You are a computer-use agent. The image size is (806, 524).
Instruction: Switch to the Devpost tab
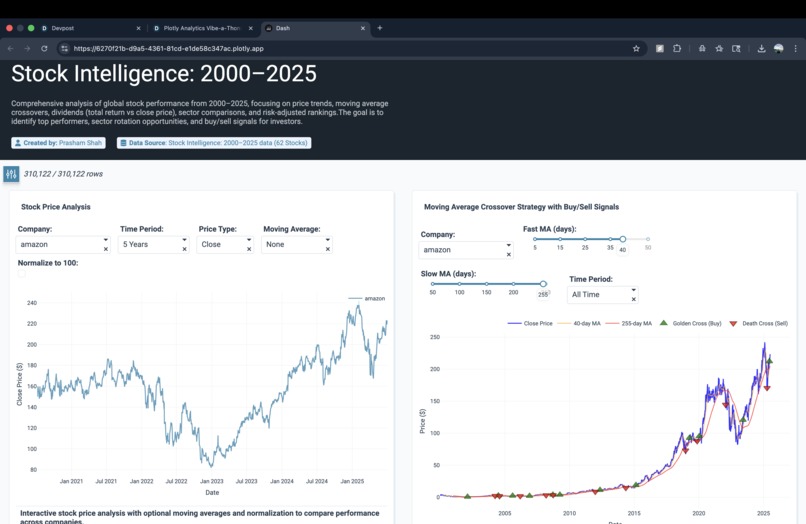pos(91,28)
